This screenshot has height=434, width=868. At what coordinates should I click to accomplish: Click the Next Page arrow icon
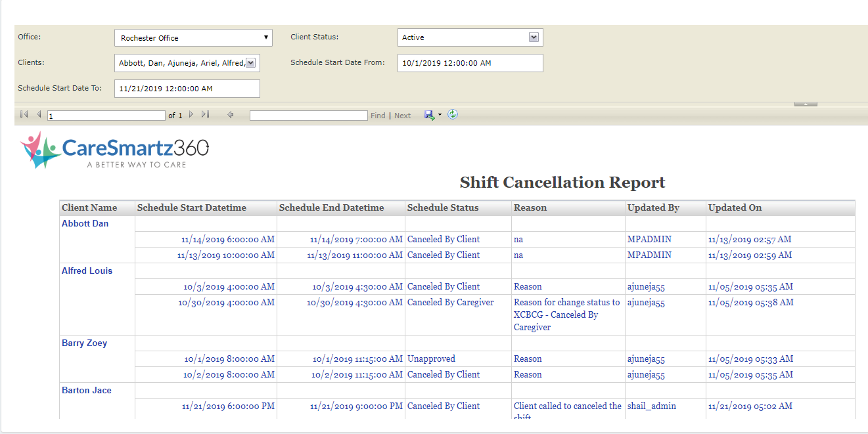point(191,114)
